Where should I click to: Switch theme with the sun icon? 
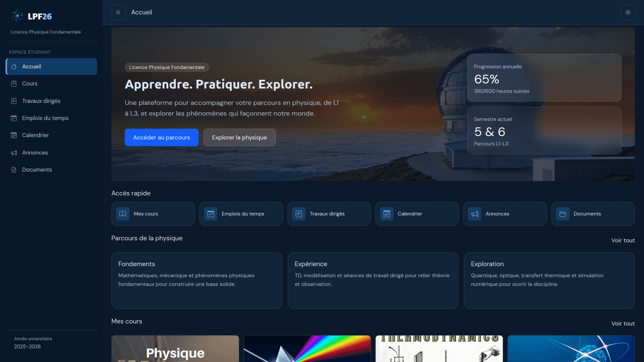click(x=628, y=13)
